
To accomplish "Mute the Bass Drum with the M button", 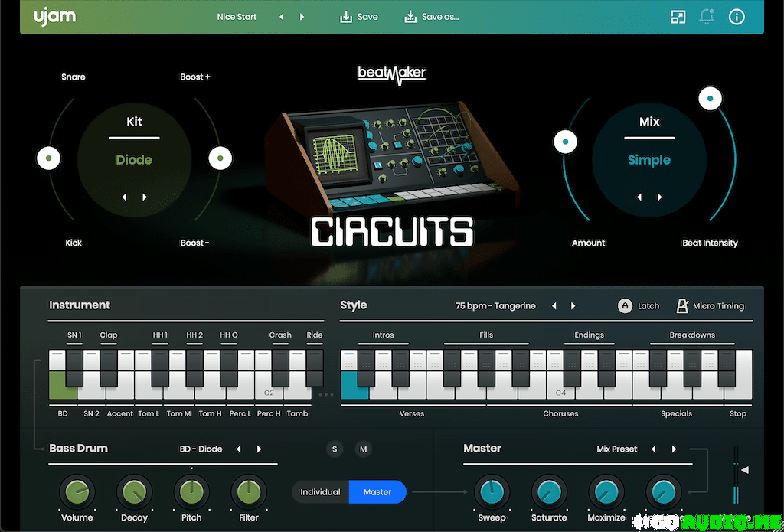I will coord(364,449).
